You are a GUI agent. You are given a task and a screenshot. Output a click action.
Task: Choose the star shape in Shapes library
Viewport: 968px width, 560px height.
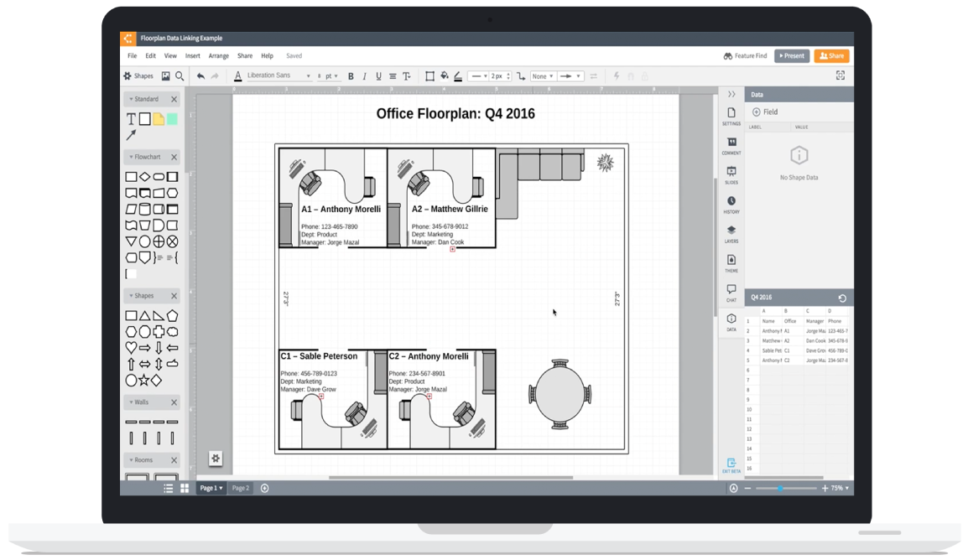point(143,380)
